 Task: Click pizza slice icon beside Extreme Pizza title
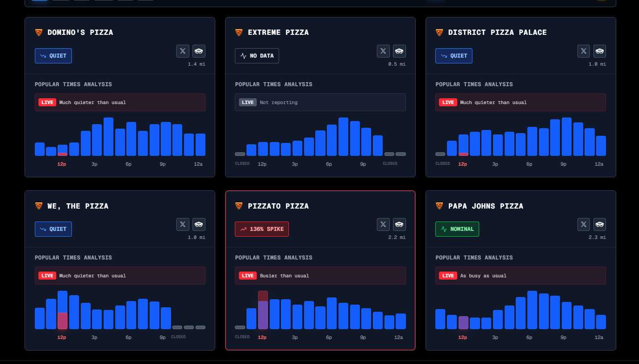239,32
